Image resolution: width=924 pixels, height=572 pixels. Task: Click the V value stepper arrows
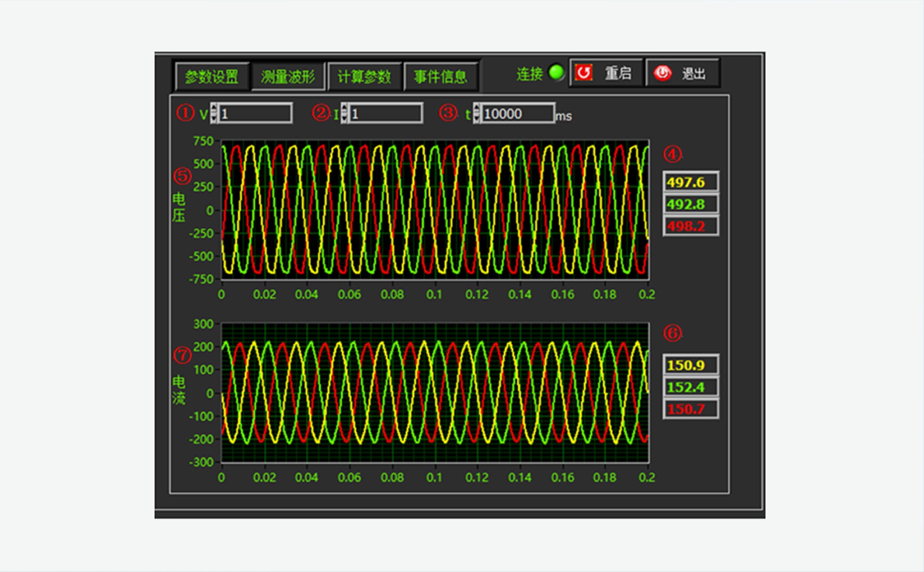214,114
